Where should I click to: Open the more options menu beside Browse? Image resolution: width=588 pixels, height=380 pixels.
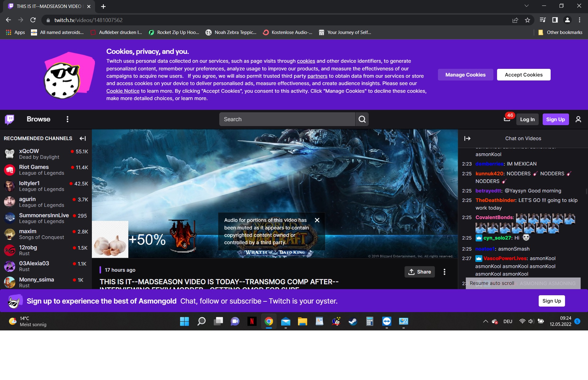(x=67, y=119)
